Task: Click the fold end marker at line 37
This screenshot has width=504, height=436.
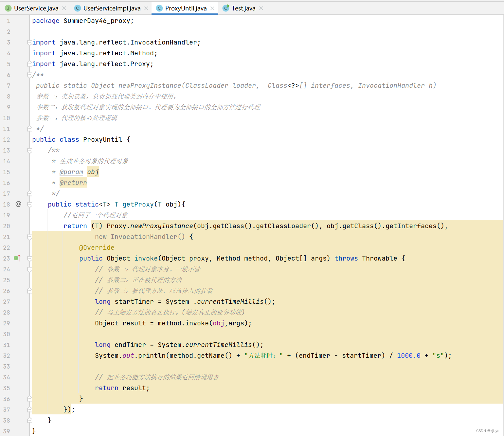Action: tap(29, 409)
